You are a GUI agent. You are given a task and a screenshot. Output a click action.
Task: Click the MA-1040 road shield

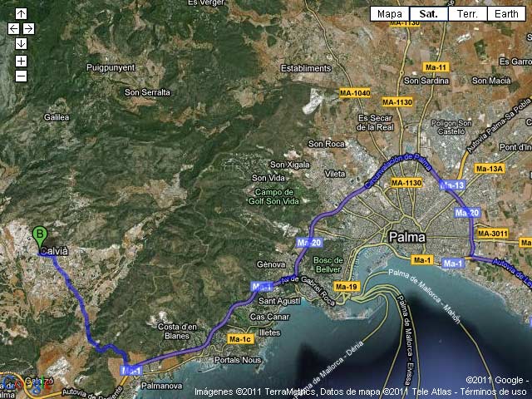[355, 93]
